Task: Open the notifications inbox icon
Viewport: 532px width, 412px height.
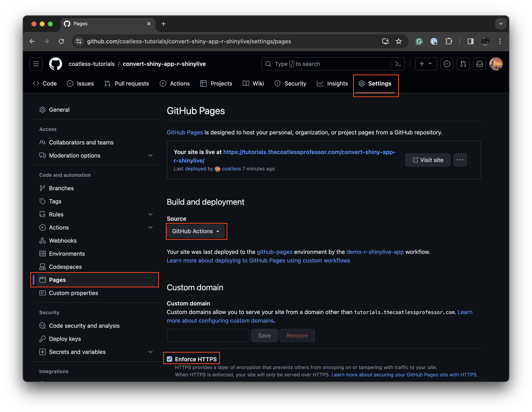Action: click(479, 64)
